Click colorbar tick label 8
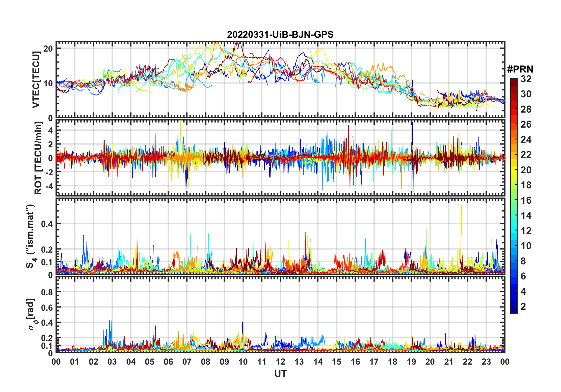Viewport: 561px width, 392px height. click(523, 261)
